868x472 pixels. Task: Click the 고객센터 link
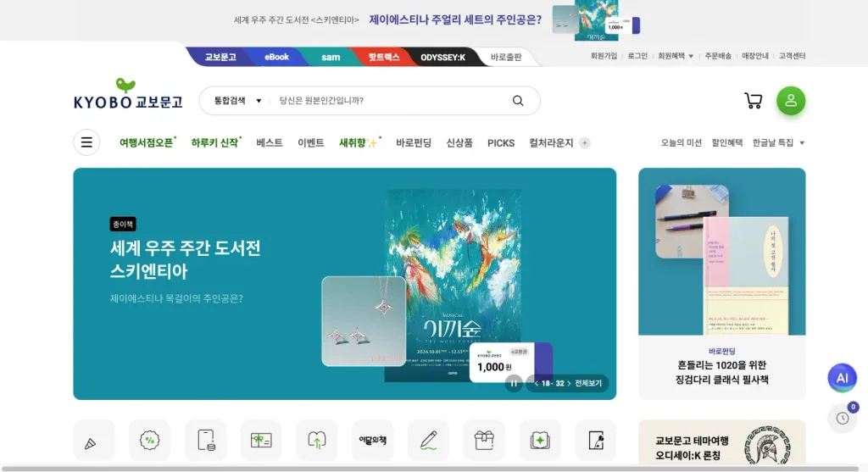tap(793, 56)
